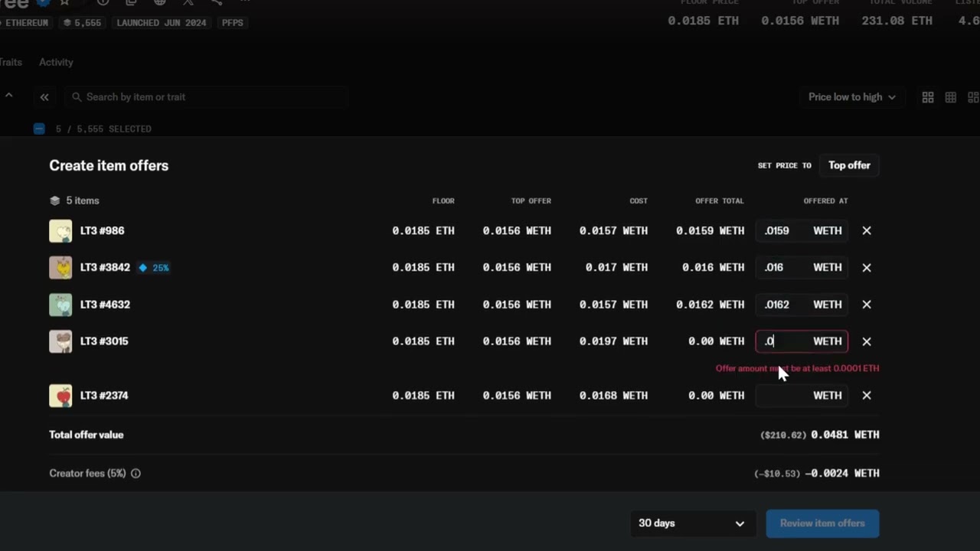
Task: Click the 0.0481 WETH total offer value
Action: [845, 435]
